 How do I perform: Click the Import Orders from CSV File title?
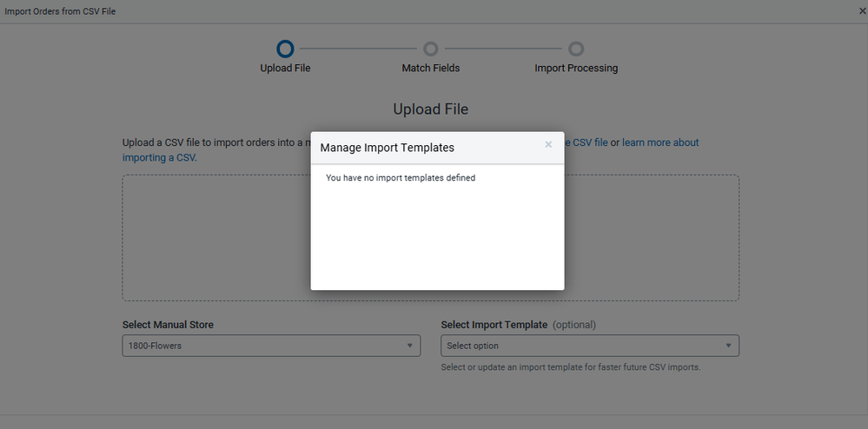tap(60, 11)
